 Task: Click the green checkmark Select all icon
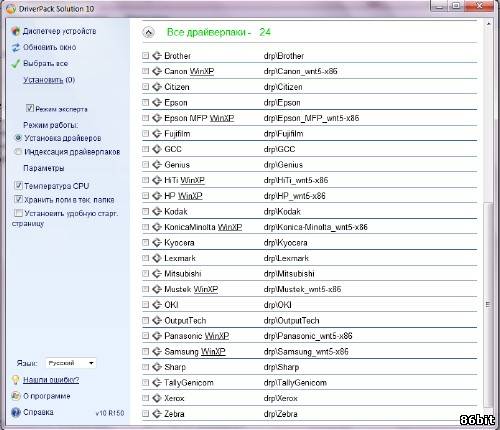(x=16, y=63)
